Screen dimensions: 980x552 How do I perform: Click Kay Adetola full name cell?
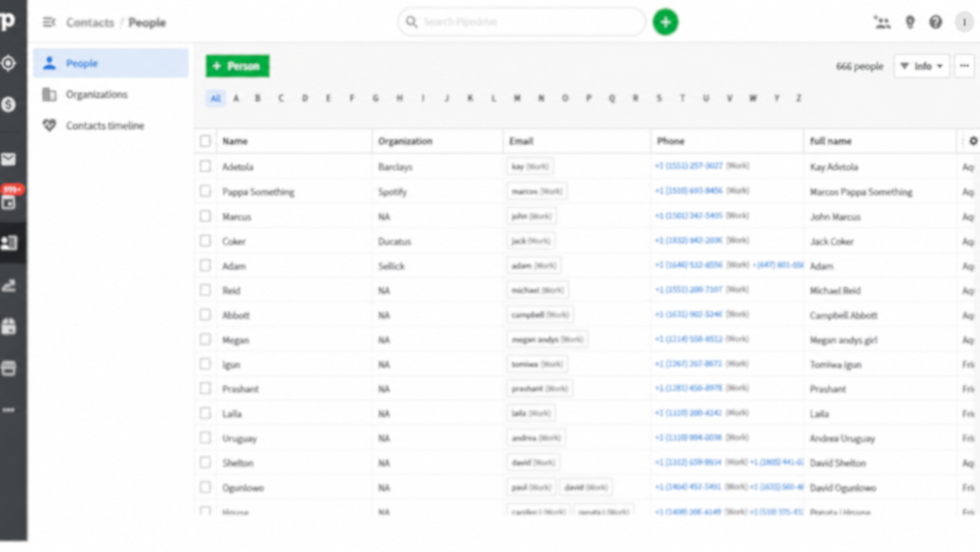tap(833, 167)
